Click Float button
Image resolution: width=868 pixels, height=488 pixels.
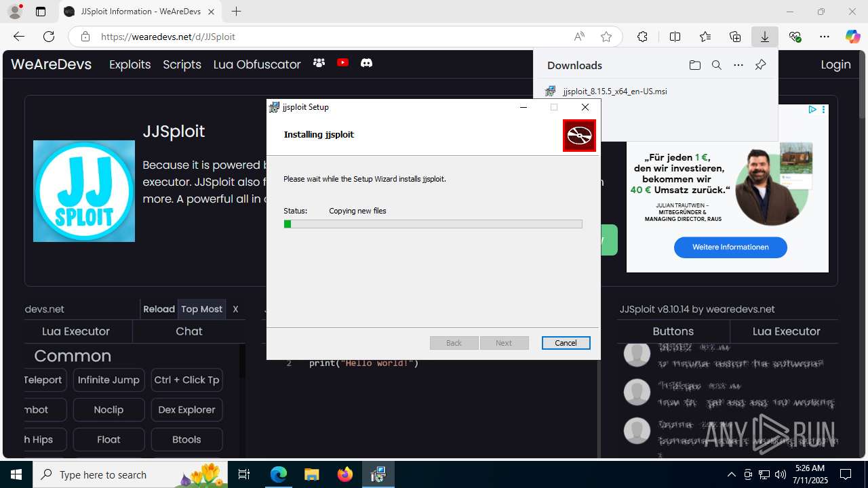click(108, 440)
